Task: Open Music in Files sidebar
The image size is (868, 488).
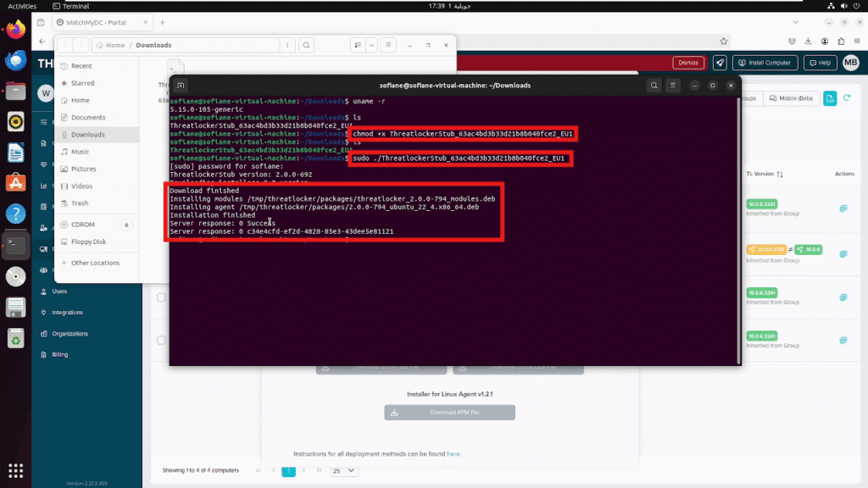Action: click(97, 152)
